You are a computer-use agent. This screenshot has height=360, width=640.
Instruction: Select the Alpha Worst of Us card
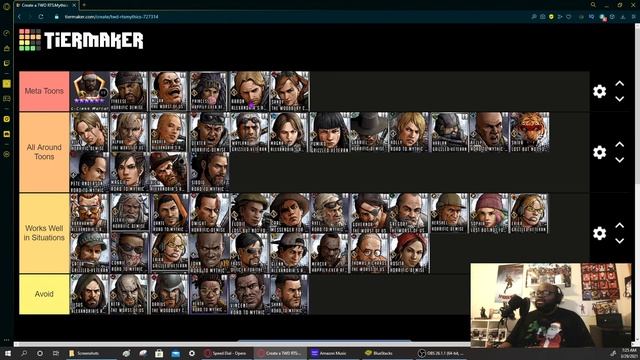click(x=129, y=132)
